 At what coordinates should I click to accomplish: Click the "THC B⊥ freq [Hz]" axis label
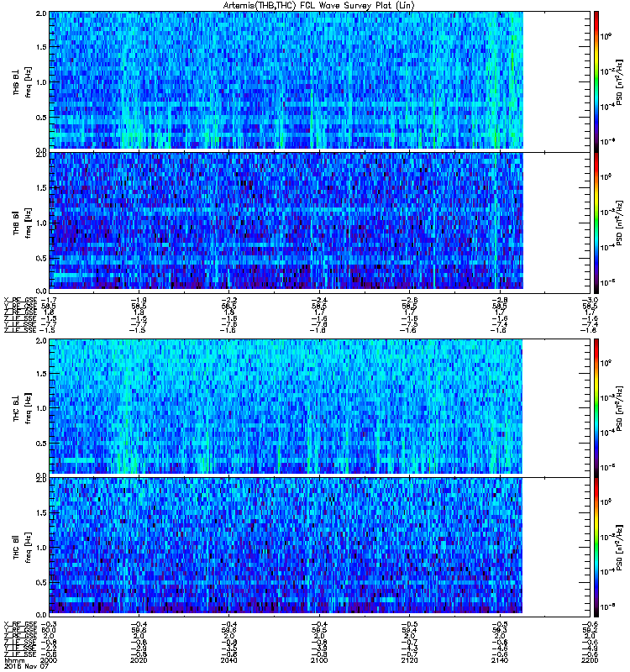(x=23, y=408)
